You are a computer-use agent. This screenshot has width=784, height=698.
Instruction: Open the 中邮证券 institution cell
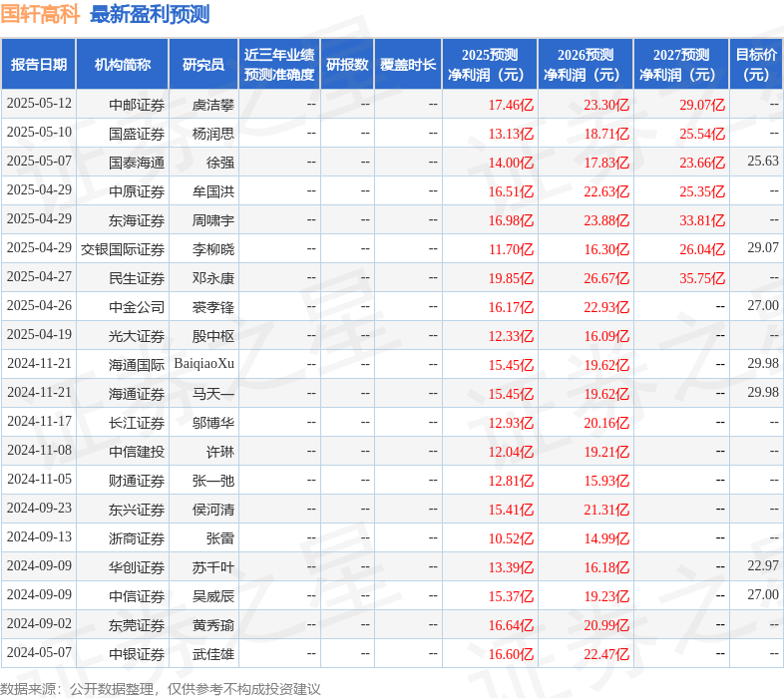click(137, 104)
